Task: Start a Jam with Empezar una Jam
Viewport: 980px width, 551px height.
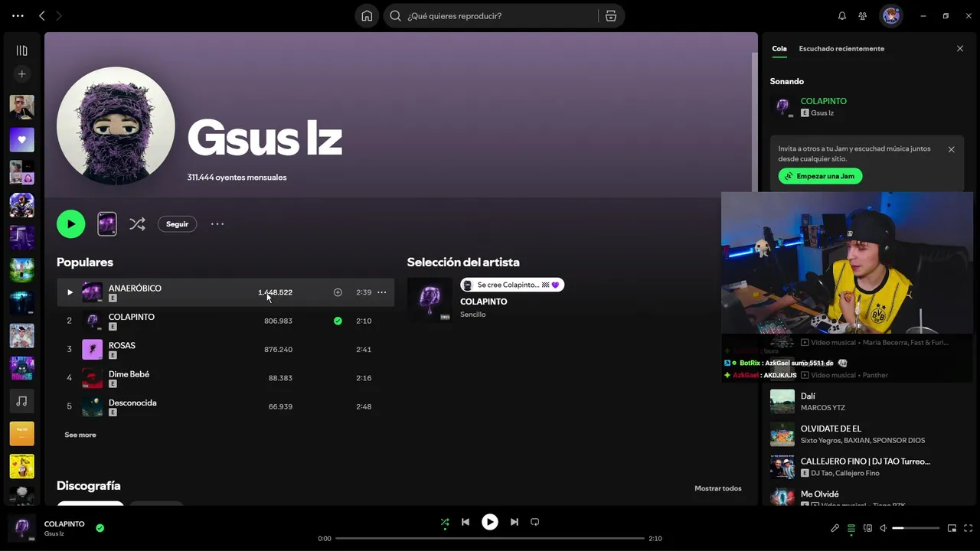Action: (820, 176)
